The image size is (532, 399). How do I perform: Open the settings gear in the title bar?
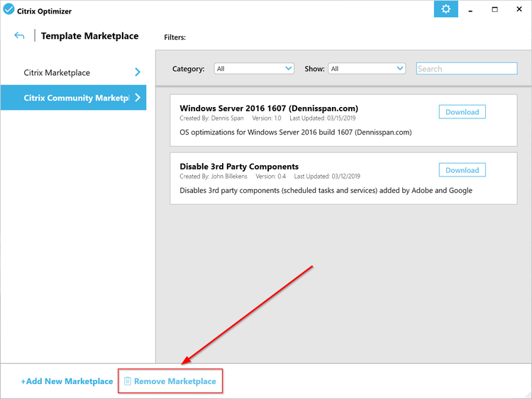pos(446,9)
